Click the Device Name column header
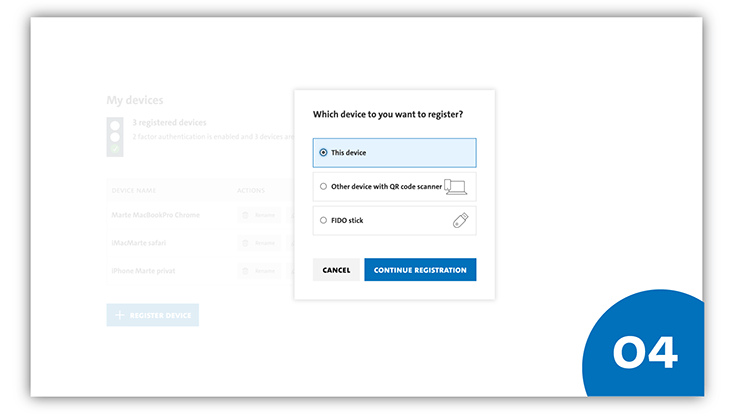This screenshot has width=733, height=414. [x=134, y=190]
